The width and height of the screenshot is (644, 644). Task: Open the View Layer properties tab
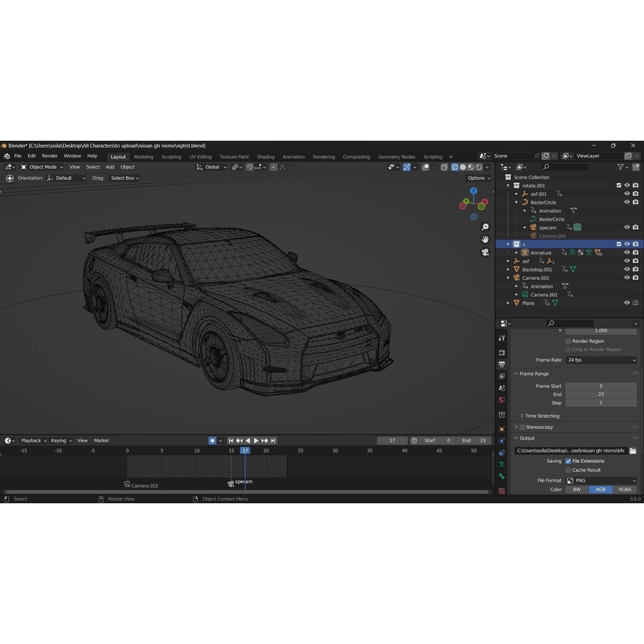pyautogui.click(x=502, y=376)
